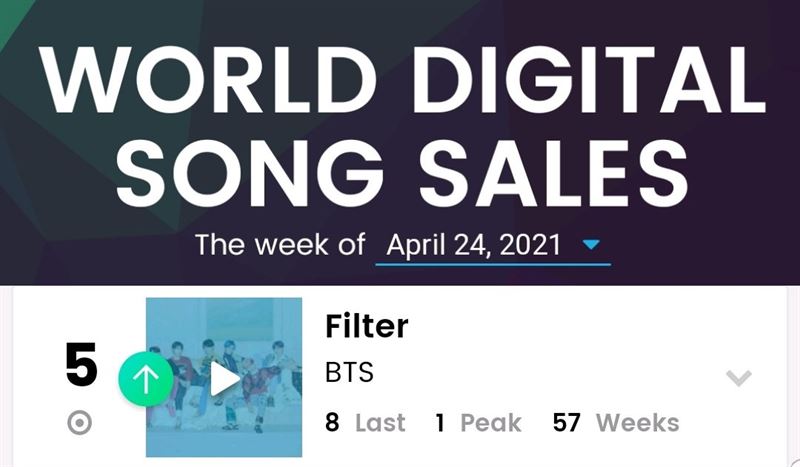This screenshot has height=467, width=800.
Task: Open the blue triangle date dropdown
Action: [591, 244]
